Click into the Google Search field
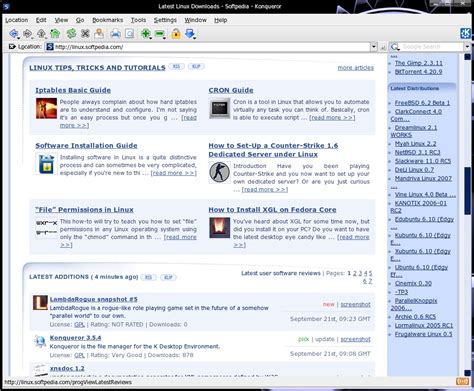The width and height of the screenshot is (474, 391). pos(431,47)
